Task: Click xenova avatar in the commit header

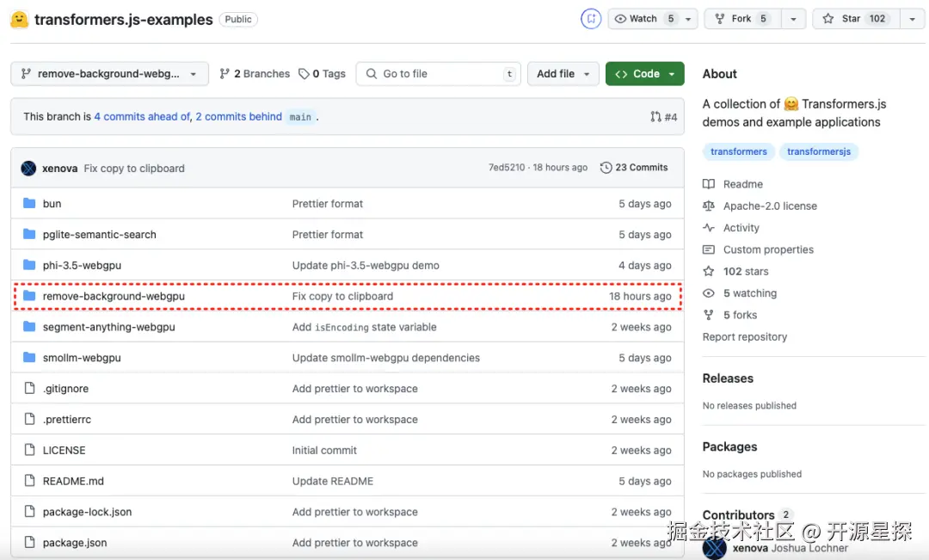Action: [28, 169]
